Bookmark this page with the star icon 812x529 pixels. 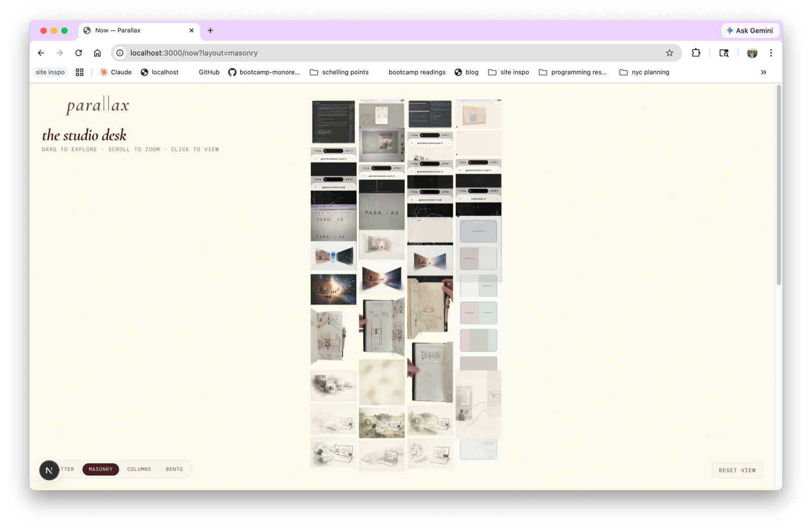pos(669,53)
